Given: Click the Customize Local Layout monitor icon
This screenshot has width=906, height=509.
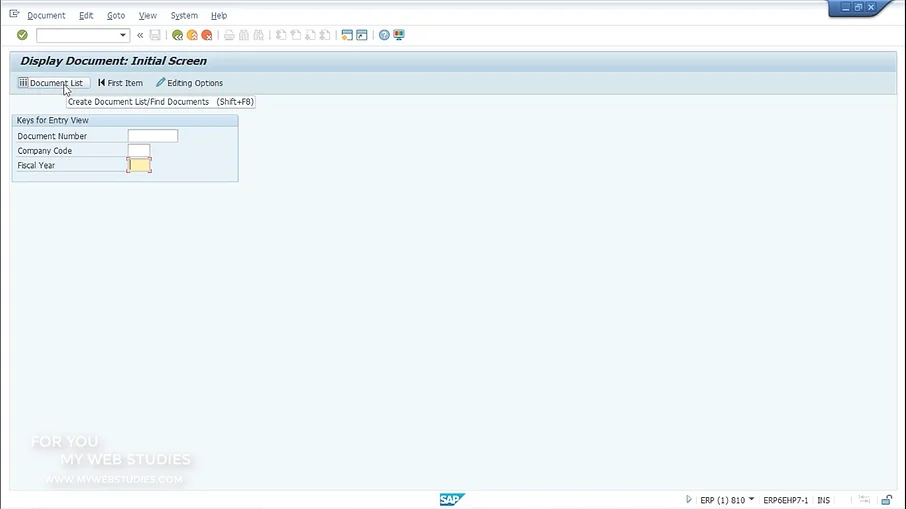Looking at the screenshot, I should (399, 35).
